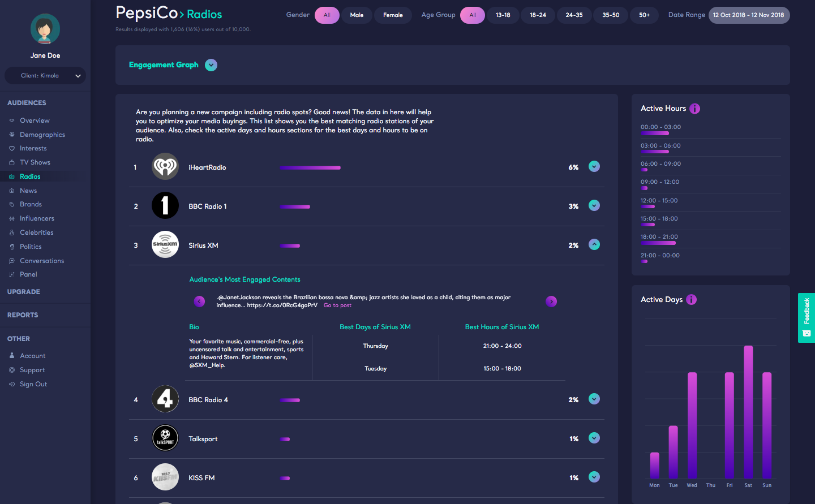The image size is (815, 504).
Task: Collapse the Sirius XM details
Action: point(594,244)
